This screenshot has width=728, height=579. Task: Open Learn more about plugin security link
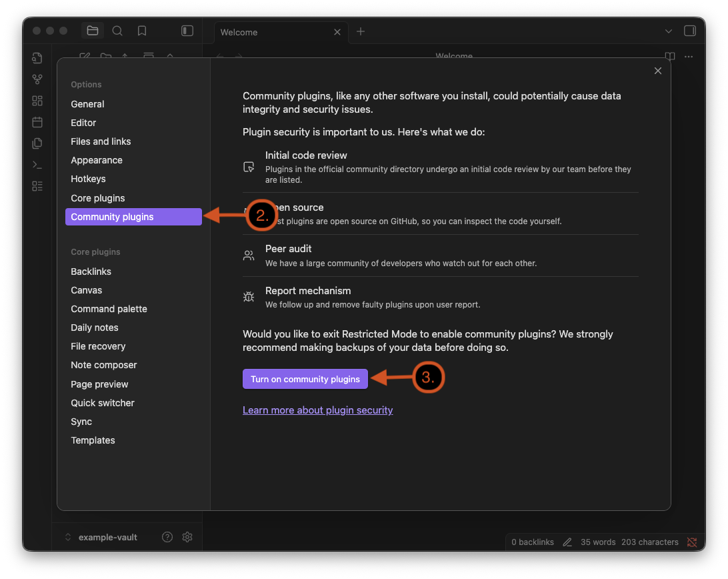click(317, 410)
